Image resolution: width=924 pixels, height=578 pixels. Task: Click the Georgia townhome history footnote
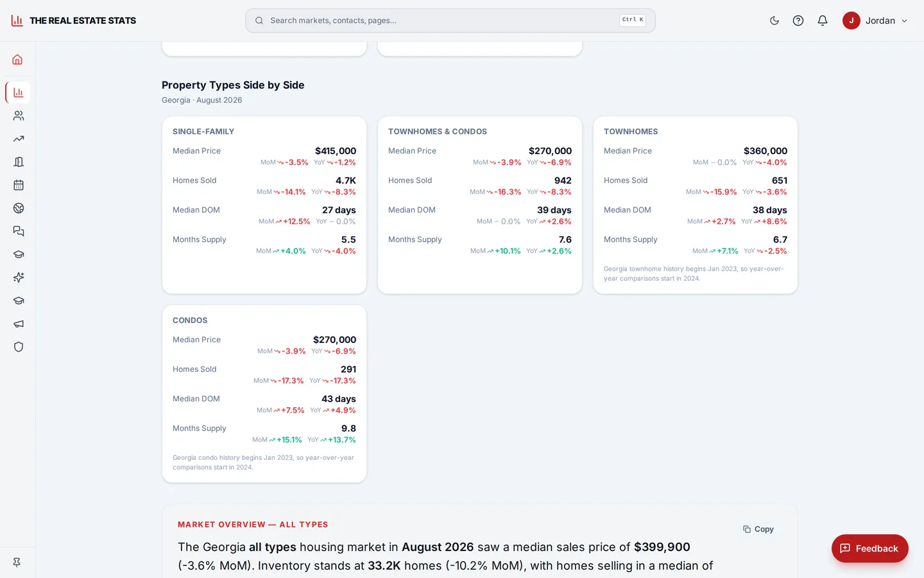(694, 274)
